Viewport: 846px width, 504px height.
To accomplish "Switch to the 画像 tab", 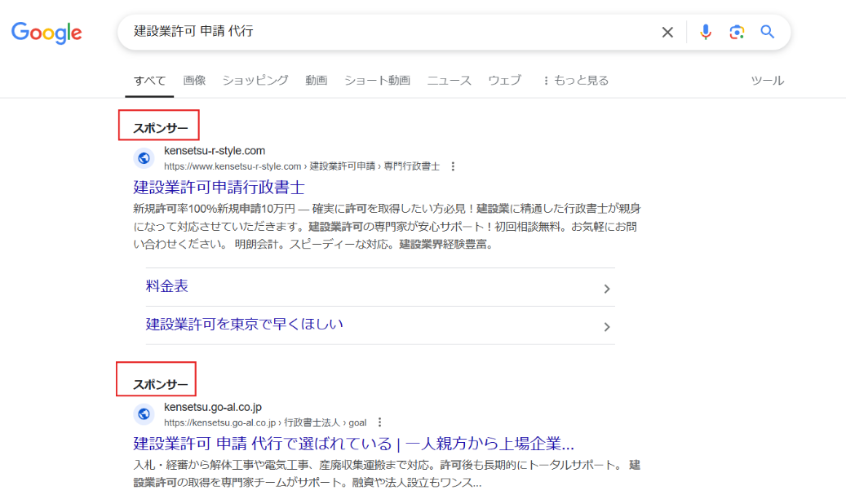I will pyautogui.click(x=196, y=80).
